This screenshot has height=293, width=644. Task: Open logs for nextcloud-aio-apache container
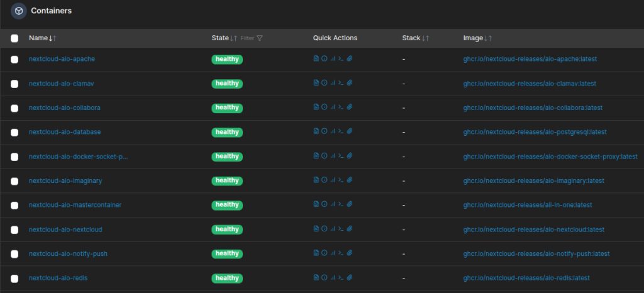[x=316, y=59]
